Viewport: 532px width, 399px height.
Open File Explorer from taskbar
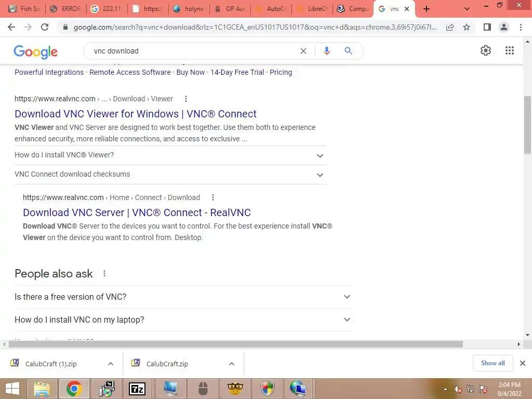pos(42,389)
